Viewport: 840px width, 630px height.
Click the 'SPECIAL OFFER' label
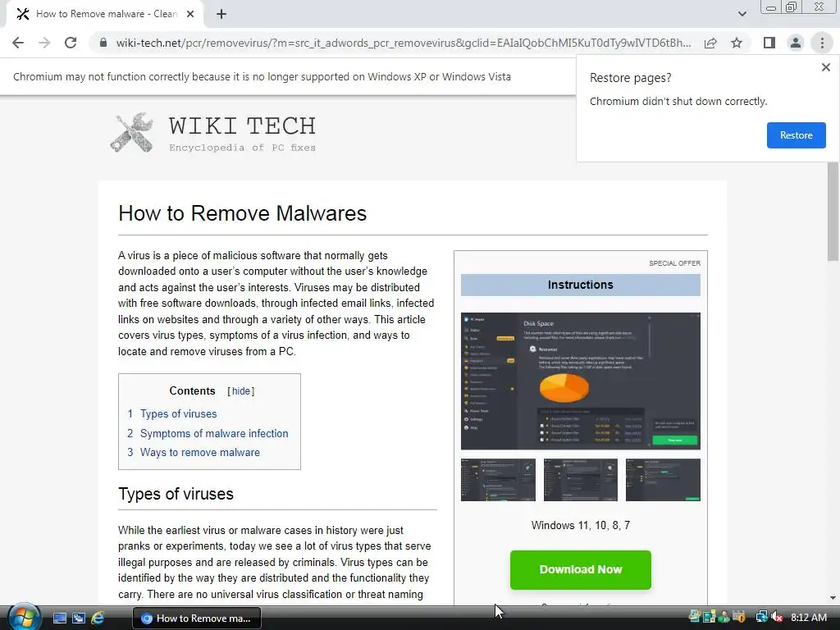[674, 263]
